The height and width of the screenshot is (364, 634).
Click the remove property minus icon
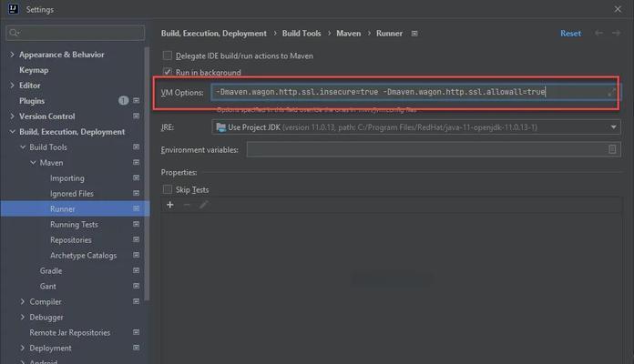(187, 205)
